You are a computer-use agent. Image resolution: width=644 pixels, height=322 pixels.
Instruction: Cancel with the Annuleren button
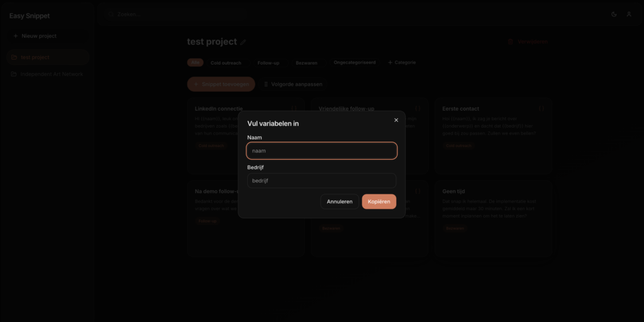point(340,202)
